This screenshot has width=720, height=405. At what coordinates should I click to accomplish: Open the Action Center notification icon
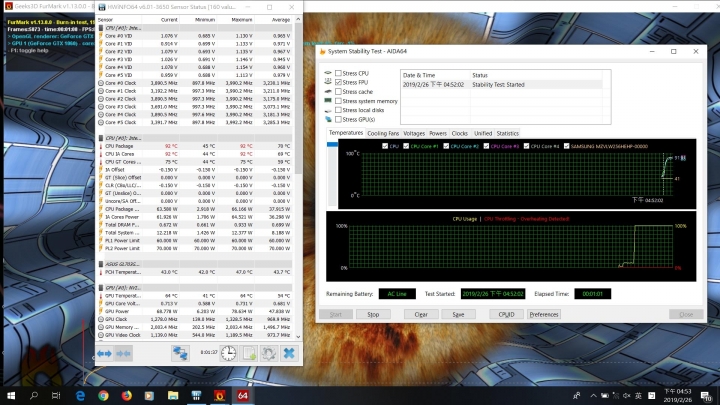(706, 395)
